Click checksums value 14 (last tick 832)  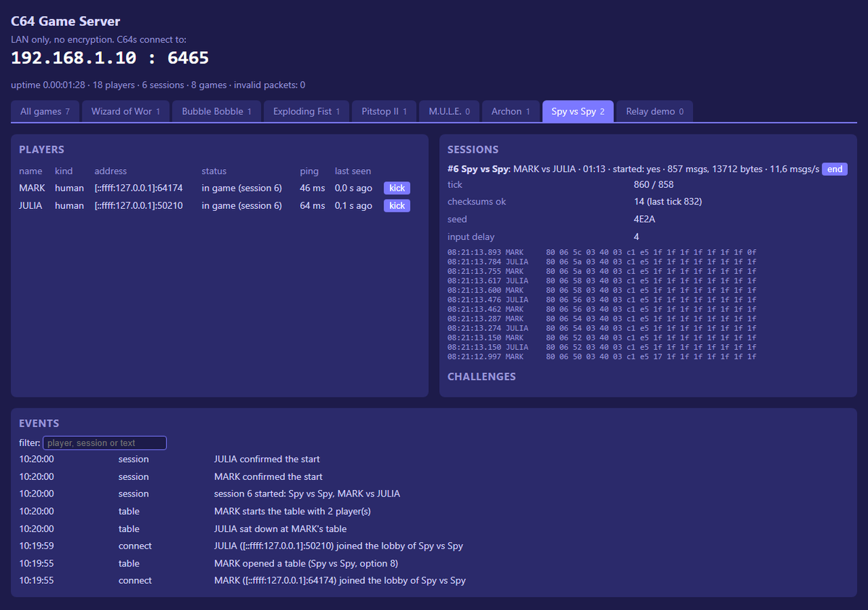[x=668, y=202]
